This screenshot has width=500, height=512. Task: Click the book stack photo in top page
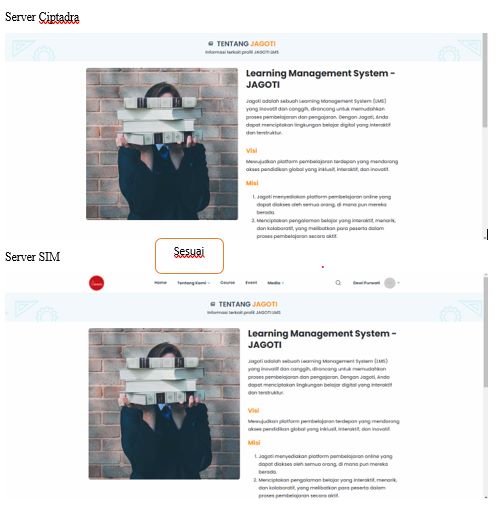click(162, 144)
